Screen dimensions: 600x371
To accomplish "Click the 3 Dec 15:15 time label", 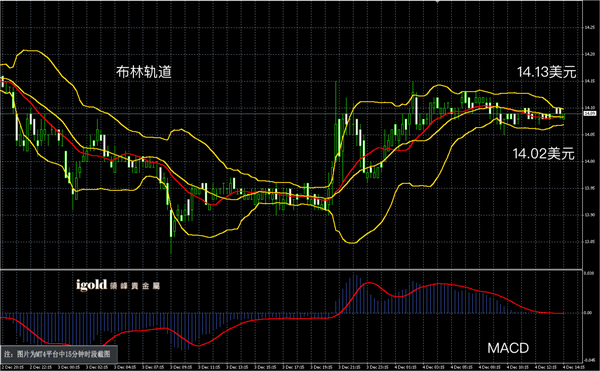I will coord(266,368).
